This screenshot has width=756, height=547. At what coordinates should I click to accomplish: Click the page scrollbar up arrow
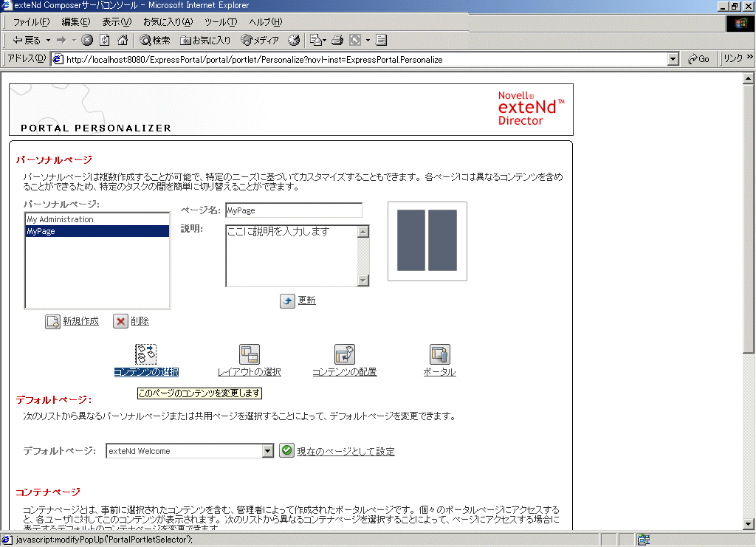point(749,78)
